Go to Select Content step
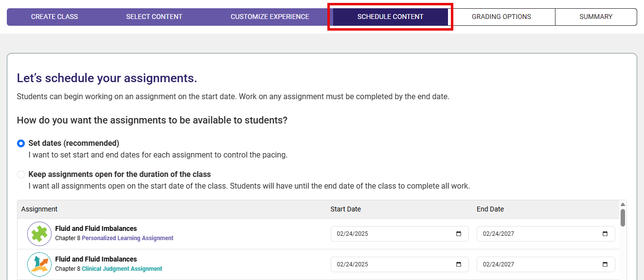This screenshot has width=644, height=280. point(154,17)
